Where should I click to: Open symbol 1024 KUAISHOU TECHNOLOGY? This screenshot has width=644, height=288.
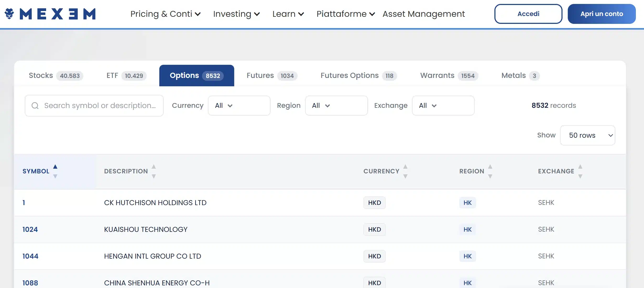(30, 229)
